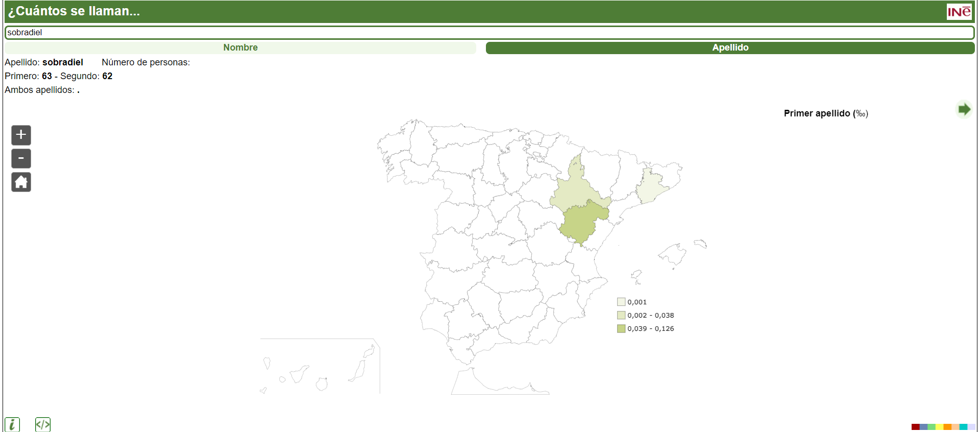
Task: Pick the peach color swatch
Action: click(955, 427)
